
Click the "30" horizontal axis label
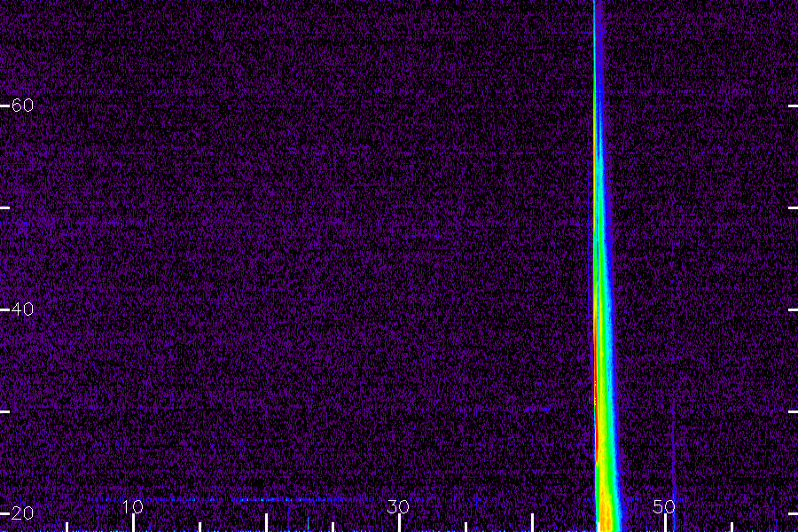coord(398,506)
